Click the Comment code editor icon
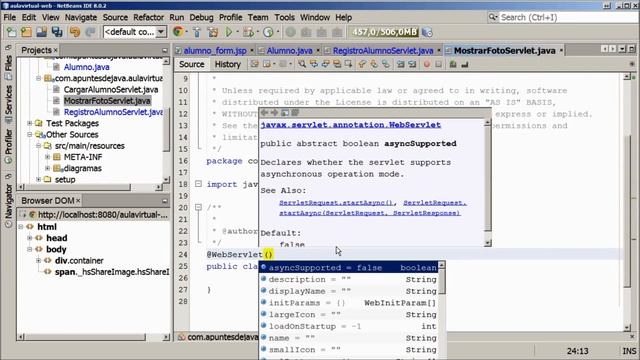This screenshot has width=640, height=360. point(453,64)
